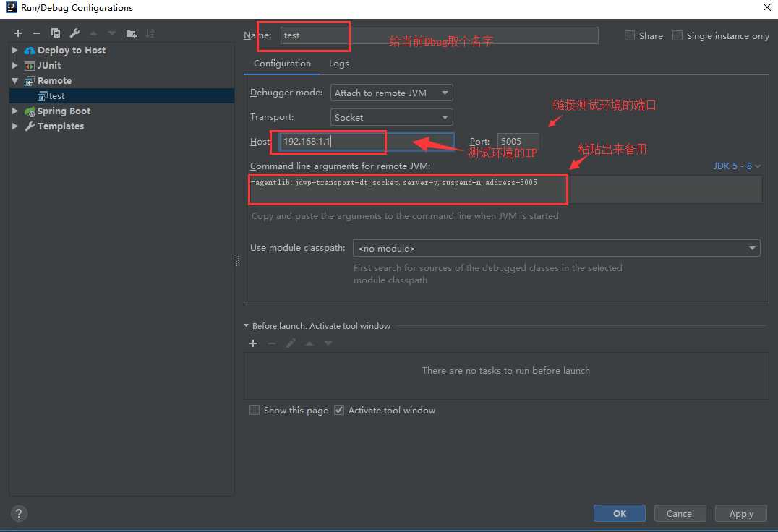This screenshot has height=532, width=778.
Task: Click the Deploy to Host cloud icon
Action: pos(29,51)
